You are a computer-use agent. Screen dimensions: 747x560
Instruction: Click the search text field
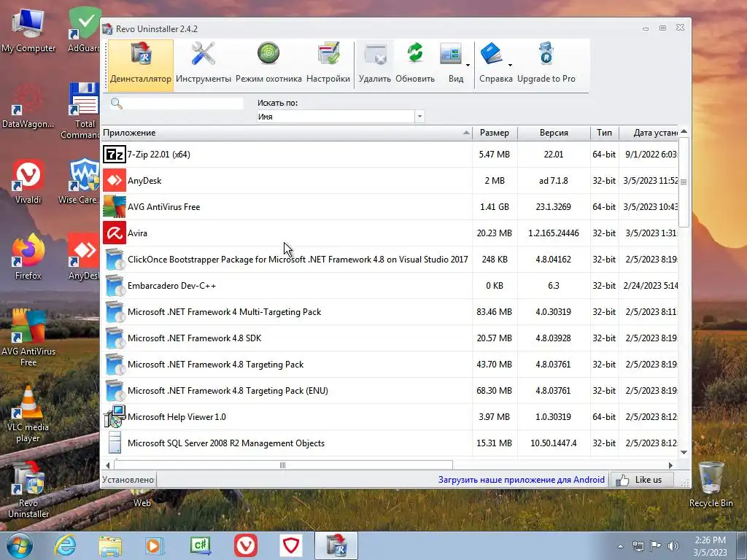pos(183,104)
